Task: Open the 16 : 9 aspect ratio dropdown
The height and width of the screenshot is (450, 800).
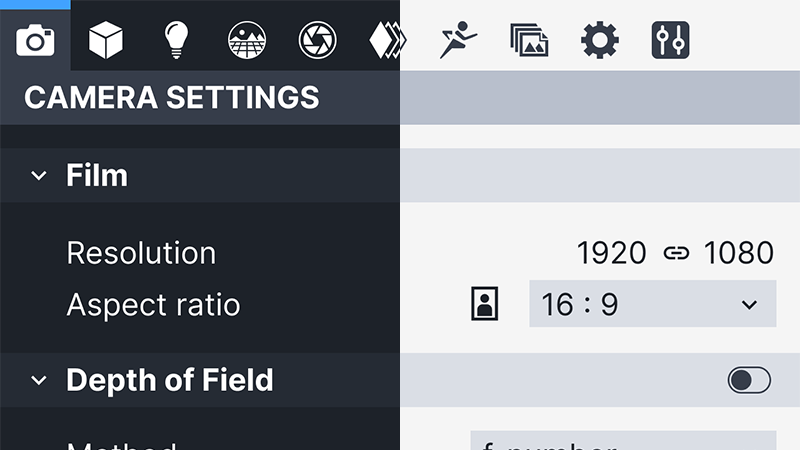Action: 652,304
